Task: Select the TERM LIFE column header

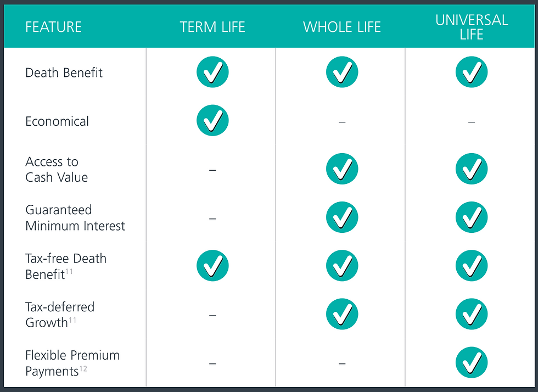Action: [212, 27]
